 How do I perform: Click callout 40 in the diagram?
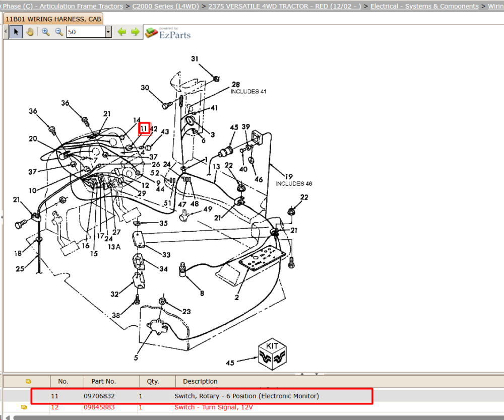[x=243, y=169]
